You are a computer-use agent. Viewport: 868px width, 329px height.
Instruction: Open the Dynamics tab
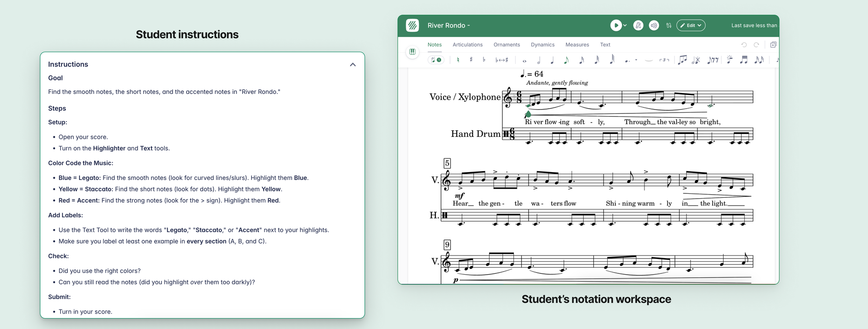pyautogui.click(x=542, y=45)
